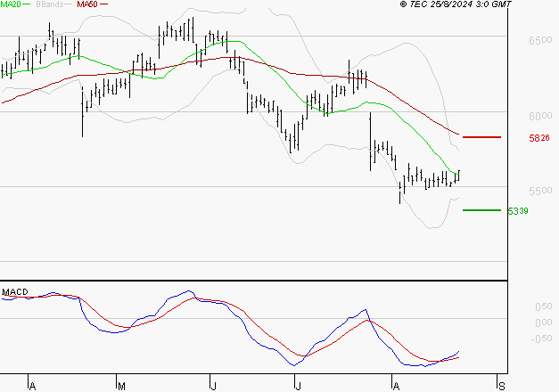559x392 pixels.
Task: Click the 5500 price axis label
Action: click(x=540, y=191)
